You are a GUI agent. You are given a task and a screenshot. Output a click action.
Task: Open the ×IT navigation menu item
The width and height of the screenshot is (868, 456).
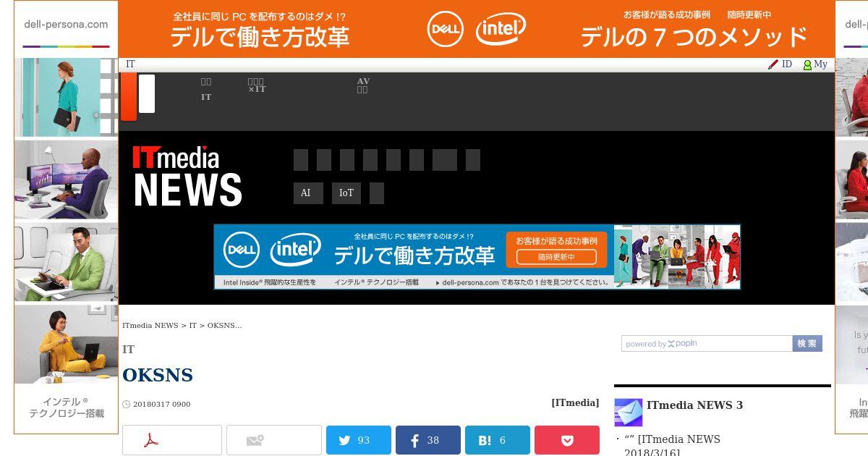click(257, 85)
